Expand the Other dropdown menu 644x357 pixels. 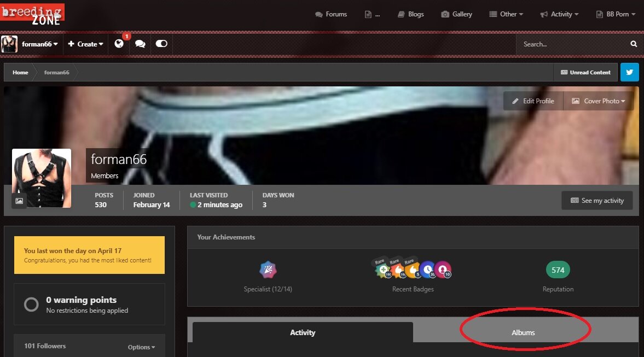(506, 14)
